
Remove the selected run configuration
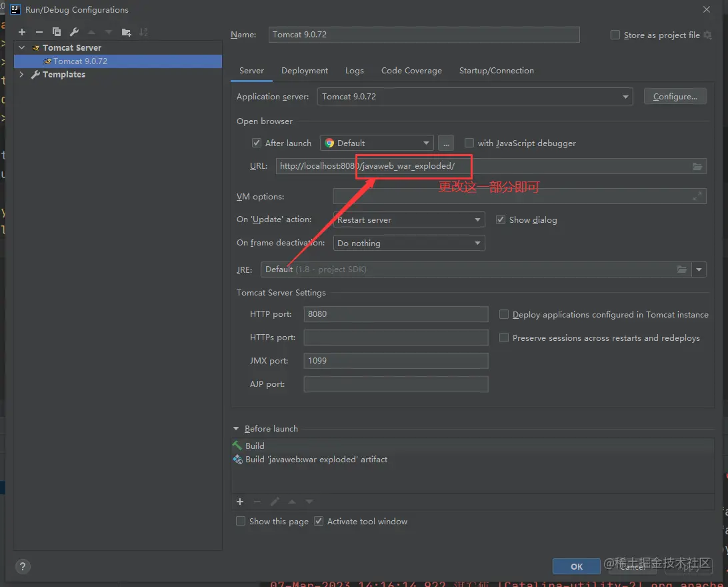click(39, 32)
